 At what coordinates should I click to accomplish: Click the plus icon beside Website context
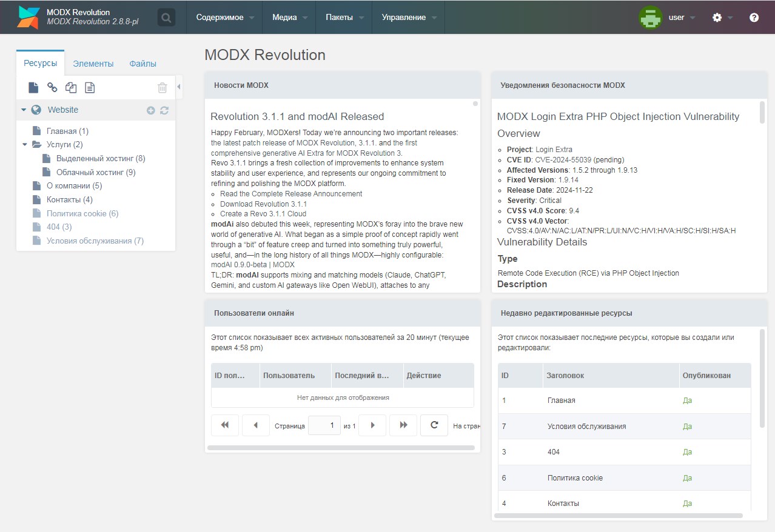pyautogui.click(x=151, y=110)
